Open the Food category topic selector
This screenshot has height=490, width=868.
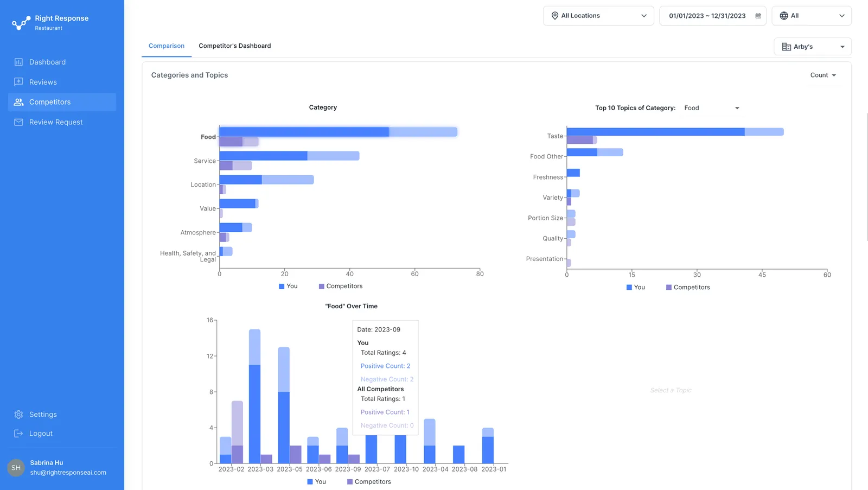(x=712, y=108)
